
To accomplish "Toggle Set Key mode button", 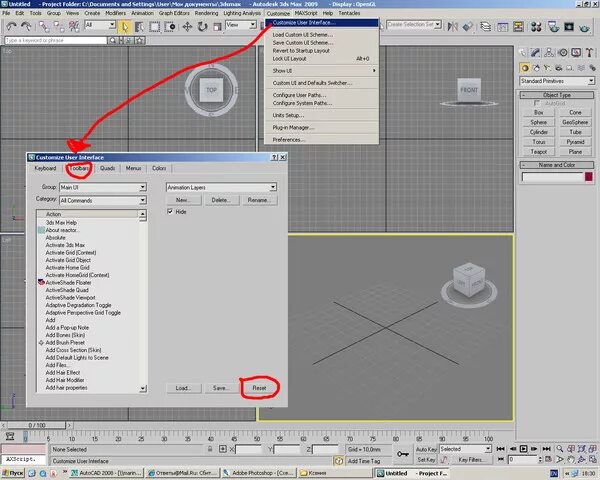I will 426,459.
